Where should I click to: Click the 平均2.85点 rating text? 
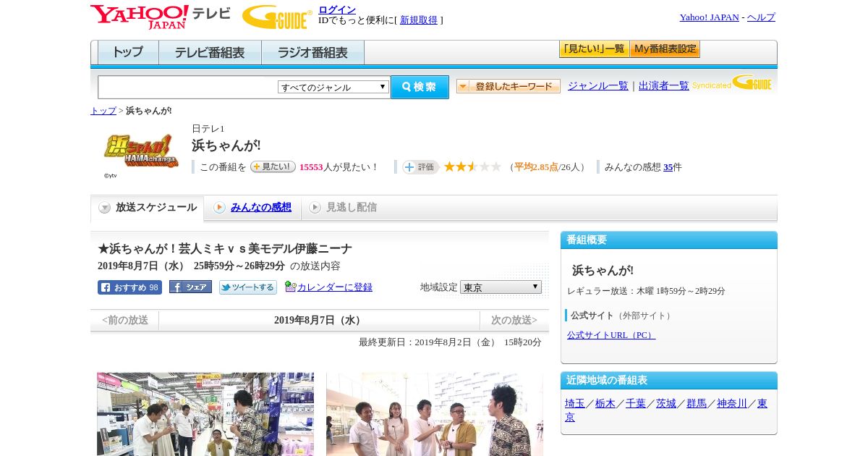[x=536, y=167]
